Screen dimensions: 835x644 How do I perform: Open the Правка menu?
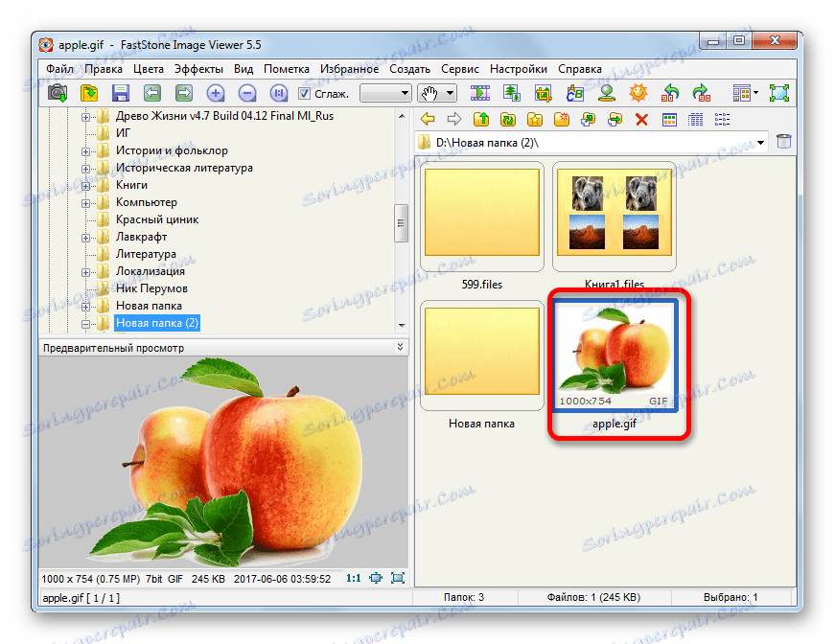(104, 69)
